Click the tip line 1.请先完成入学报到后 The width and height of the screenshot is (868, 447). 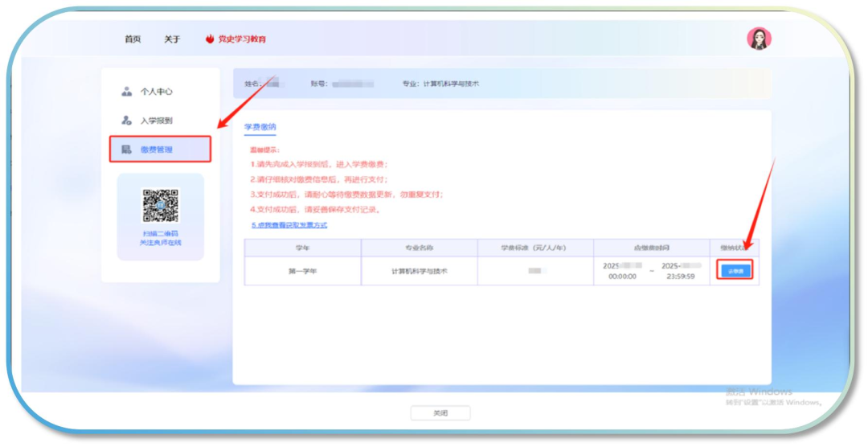click(319, 165)
